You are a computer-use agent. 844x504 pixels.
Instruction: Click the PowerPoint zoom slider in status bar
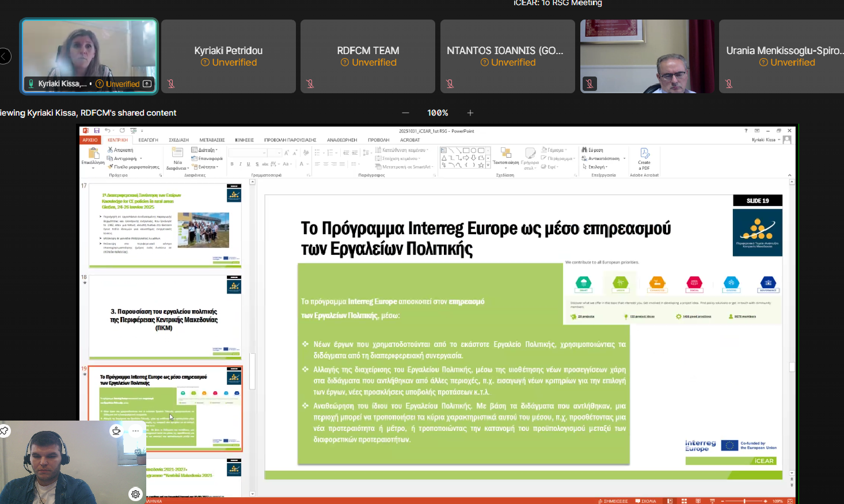click(x=744, y=501)
